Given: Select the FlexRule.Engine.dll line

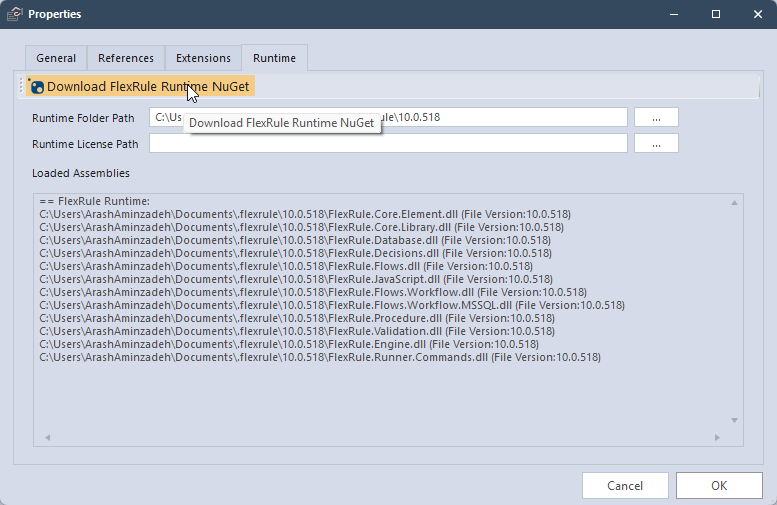Looking at the screenshot, I should [x=289, y=344].
